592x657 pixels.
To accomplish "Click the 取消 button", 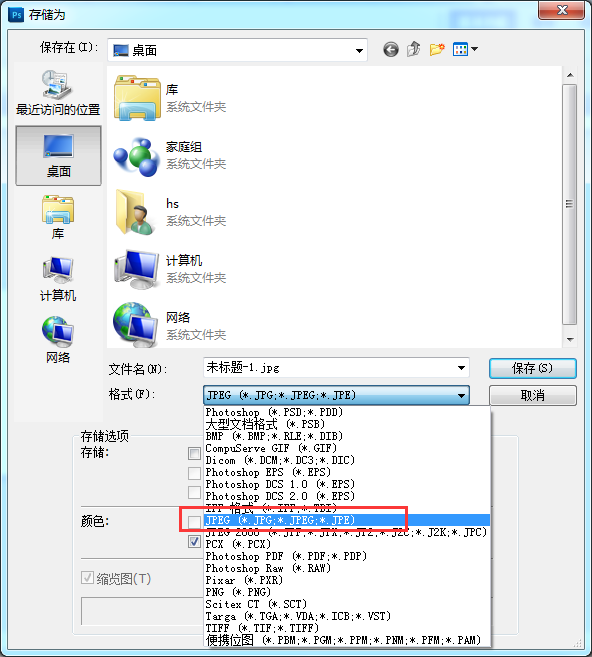I will click(x=533, y=395).
